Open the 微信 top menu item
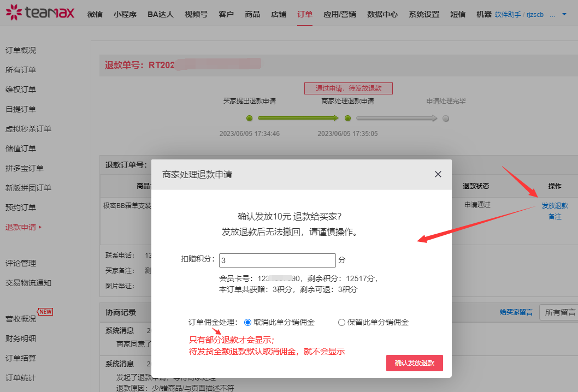This screenshot has height=392, width=578. click(95, 15)
